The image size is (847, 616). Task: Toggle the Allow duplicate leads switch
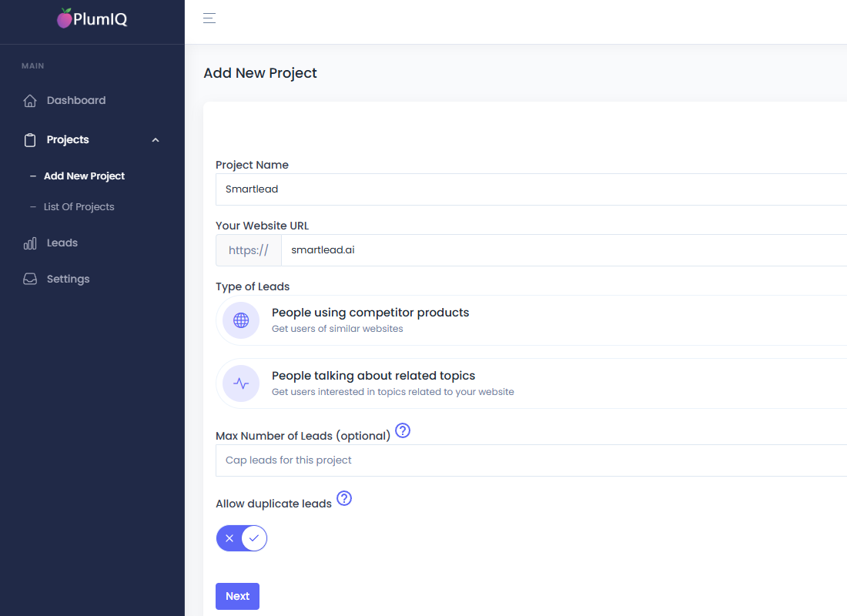pos(241,538)
